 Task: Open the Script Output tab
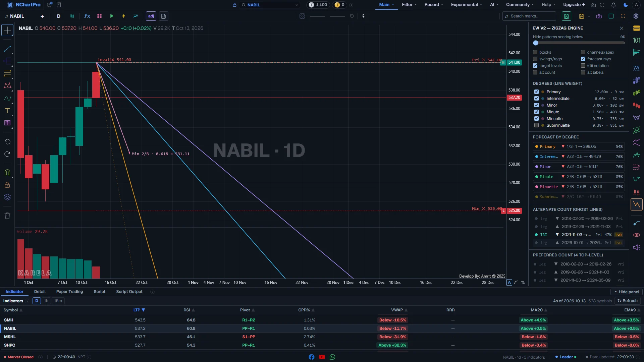coord(129,292)
